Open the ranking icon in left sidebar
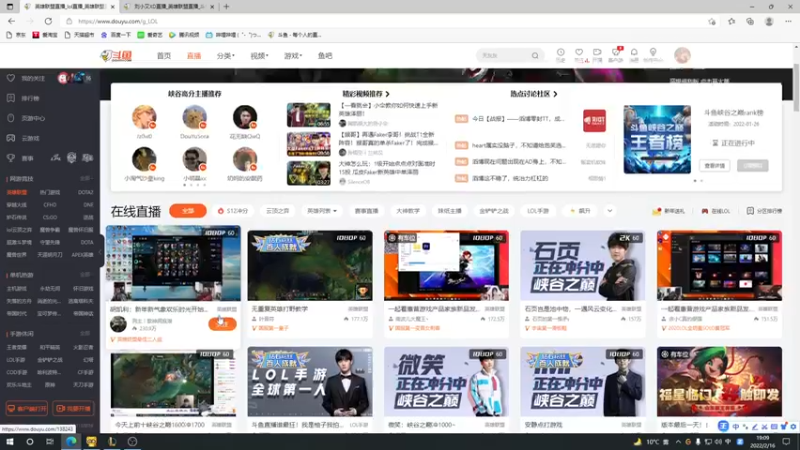Viewport: 800px width, 450px height. tap(11, 98)
